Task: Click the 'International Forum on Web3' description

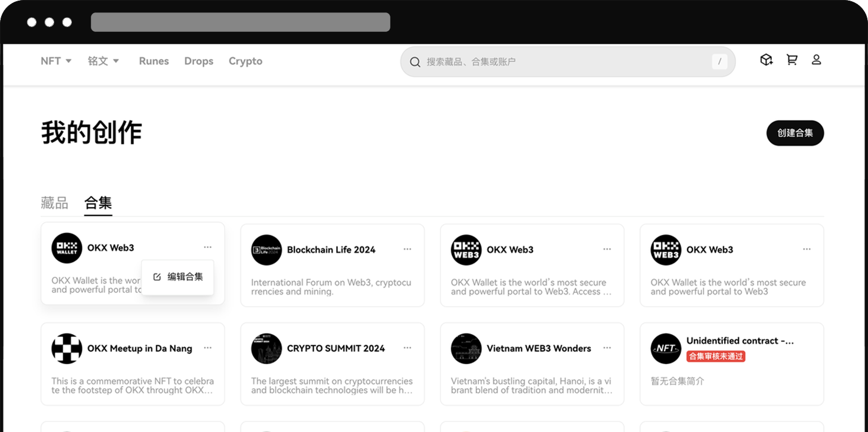Action: tap(331, 287)
